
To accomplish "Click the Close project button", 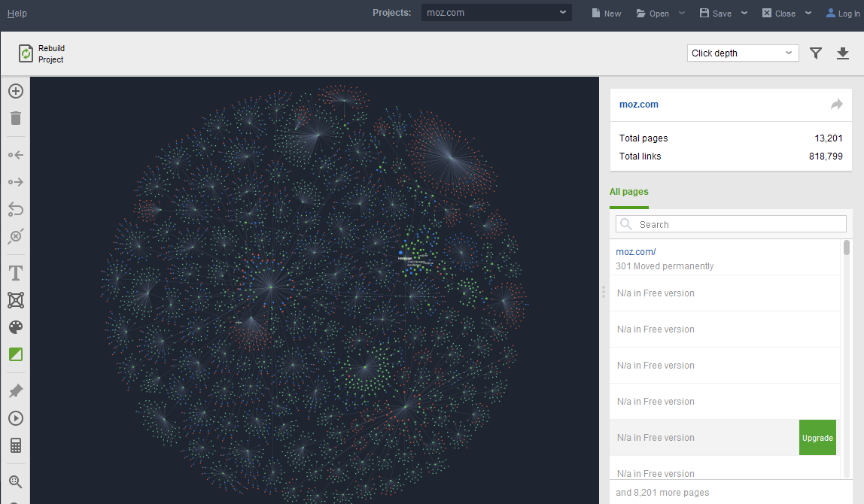I will click(x=779, y=14).
